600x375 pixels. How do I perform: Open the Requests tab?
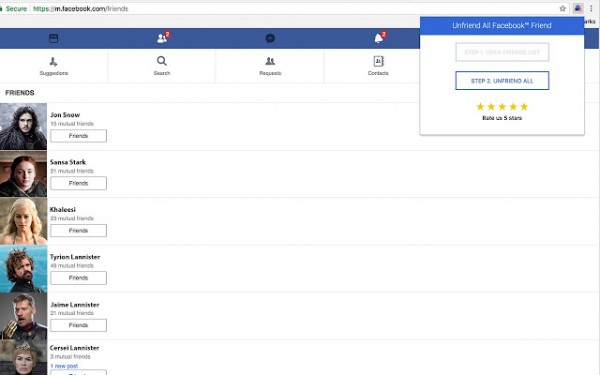[x=270, y=66]
